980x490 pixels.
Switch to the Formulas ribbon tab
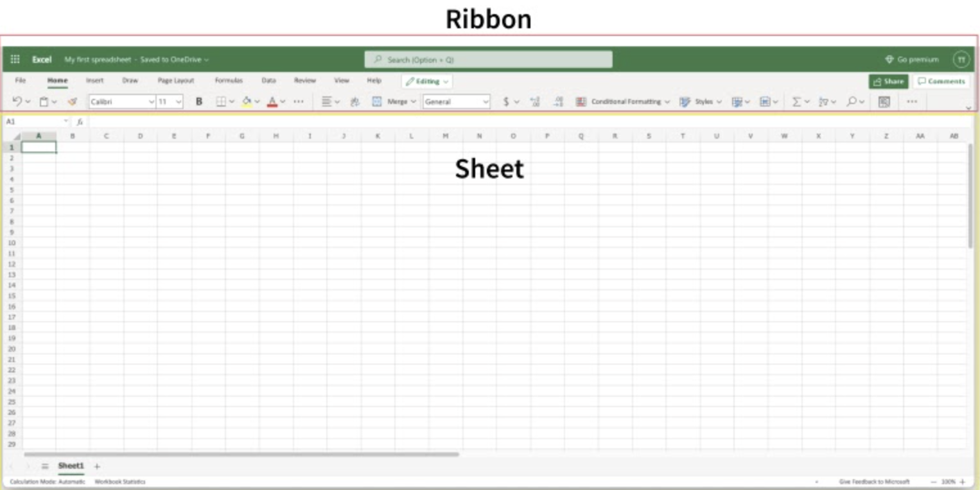click(230, 80)
